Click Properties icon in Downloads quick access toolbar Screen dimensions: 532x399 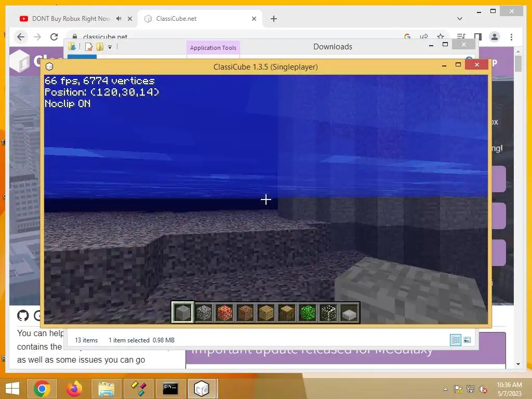pyautogui.click(x=89, y=47)
